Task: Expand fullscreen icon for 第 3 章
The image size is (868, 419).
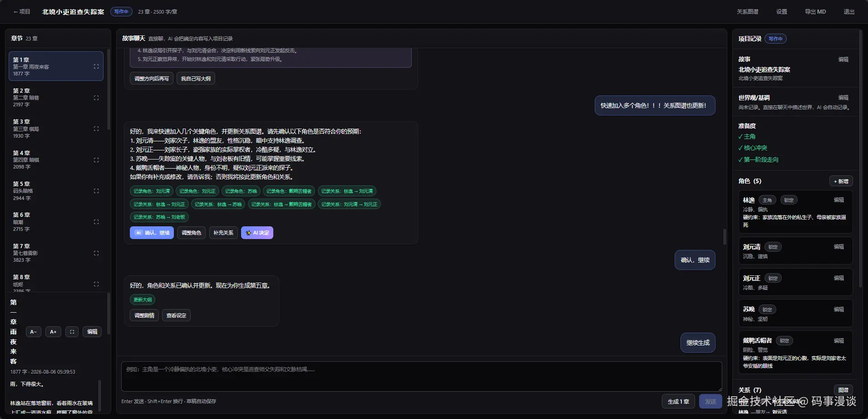Action: pos(96,129)
